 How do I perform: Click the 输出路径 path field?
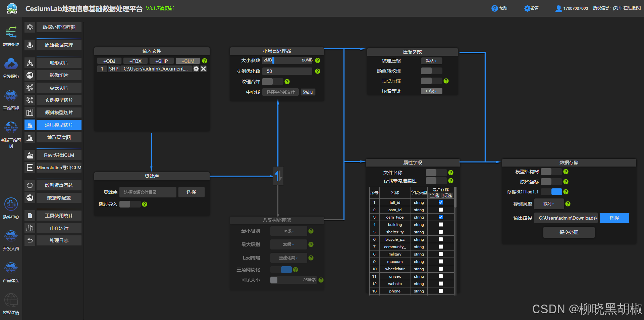pos(566,218)
